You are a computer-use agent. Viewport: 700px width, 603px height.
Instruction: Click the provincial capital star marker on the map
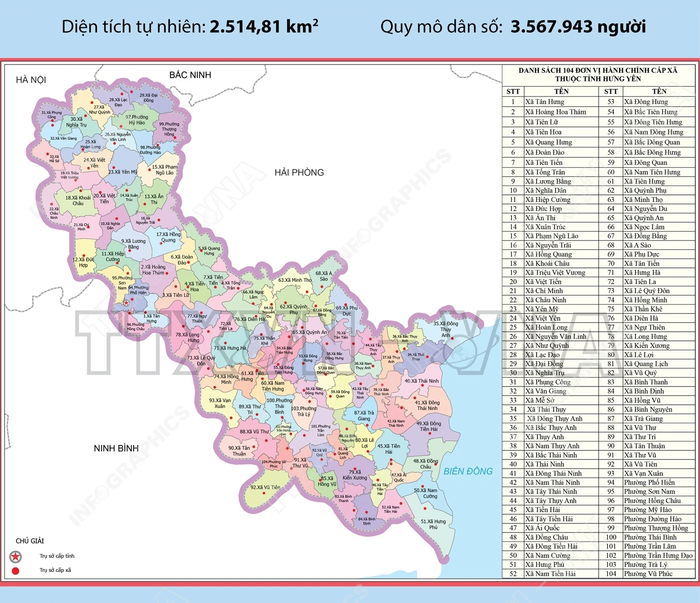coord(126,303)
